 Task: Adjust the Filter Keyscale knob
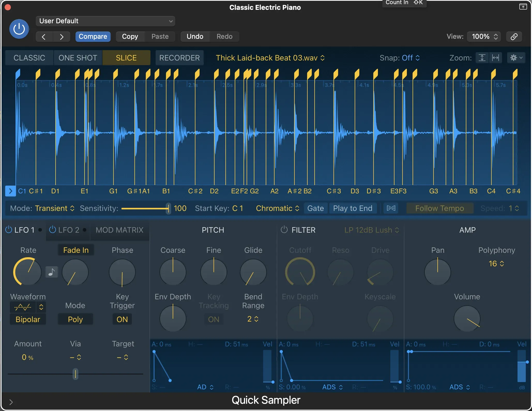pyautogui.click(x=380, y=319)
